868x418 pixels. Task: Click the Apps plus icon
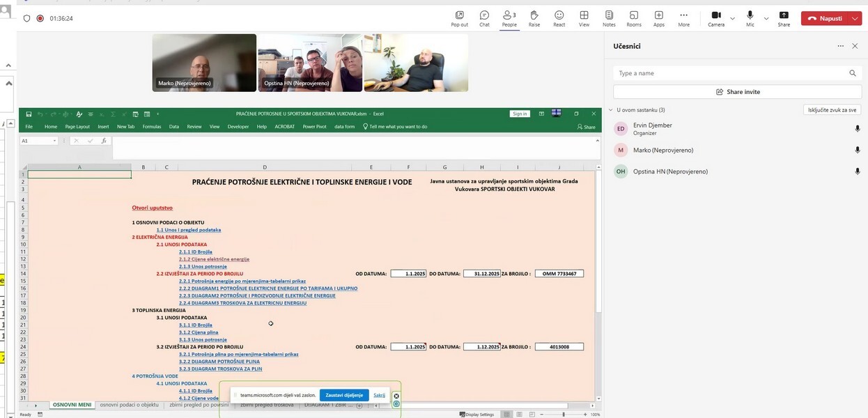[x=658, y=16]
